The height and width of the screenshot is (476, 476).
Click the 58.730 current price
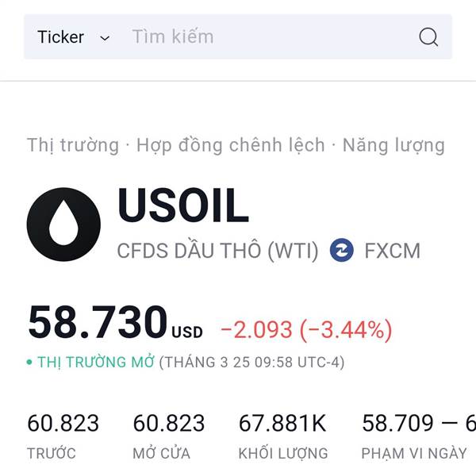pos(97,322)
